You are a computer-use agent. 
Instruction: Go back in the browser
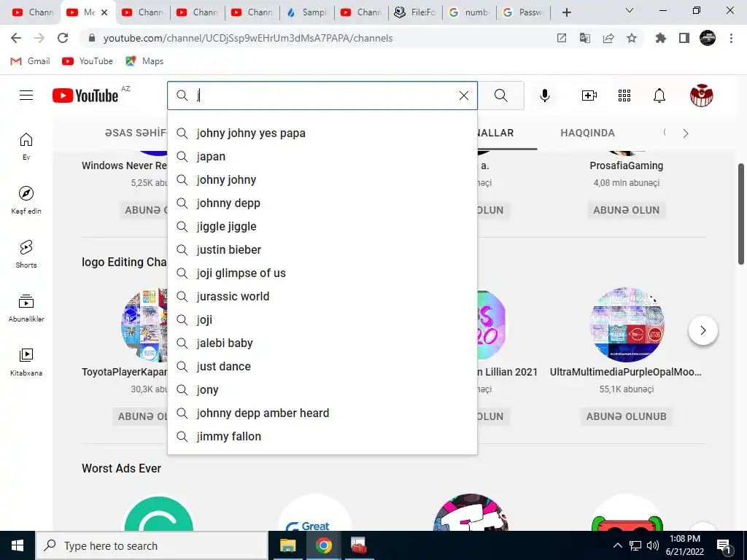point(16,38)
